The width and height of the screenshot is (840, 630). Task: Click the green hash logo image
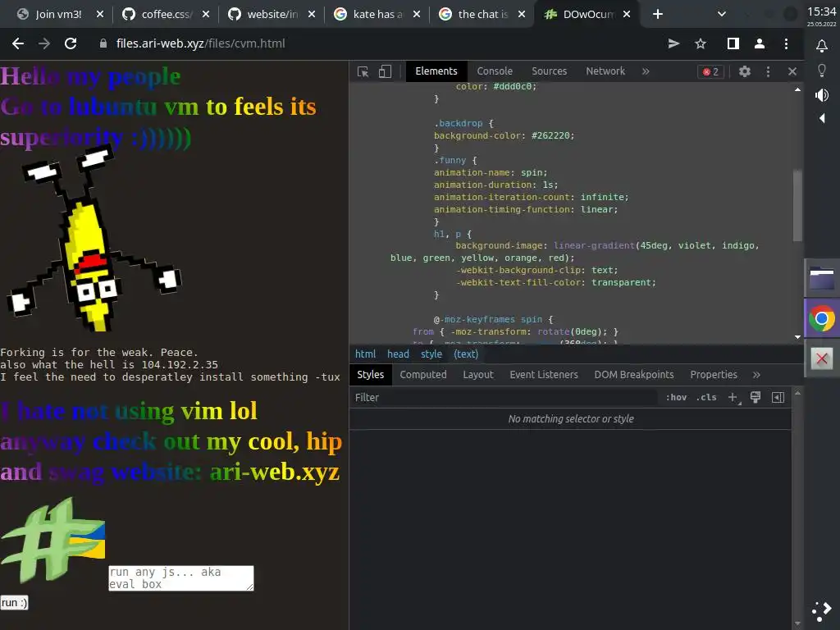[x=53, y=540]
